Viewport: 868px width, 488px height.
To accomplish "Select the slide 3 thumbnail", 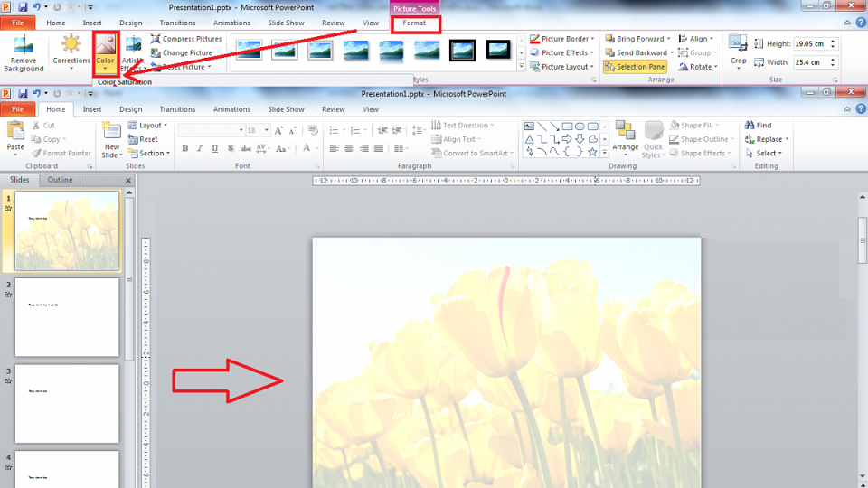I will (67, 403).
